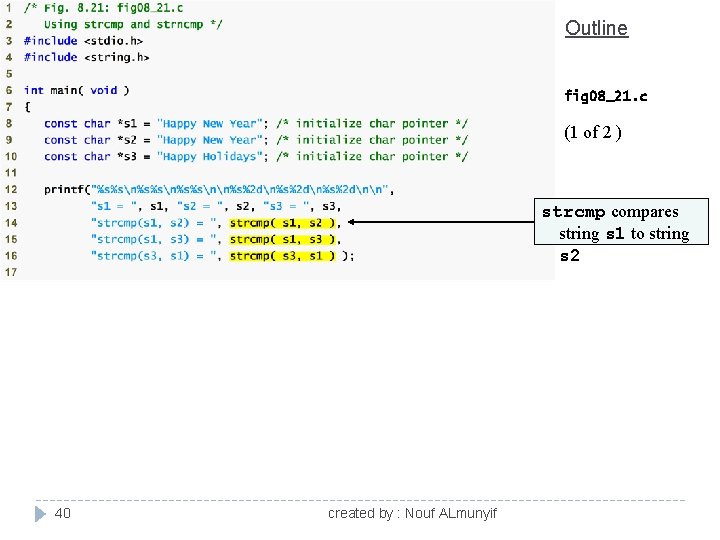Click the blue triangle slide marker icon
Image resolution: width=720 pixels, height=540 pixels.
pos(40,514)
